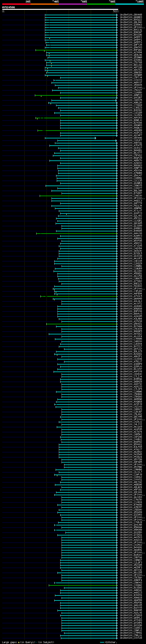
Task: Click hit label UniRef100_P53824
Action: 131,457
